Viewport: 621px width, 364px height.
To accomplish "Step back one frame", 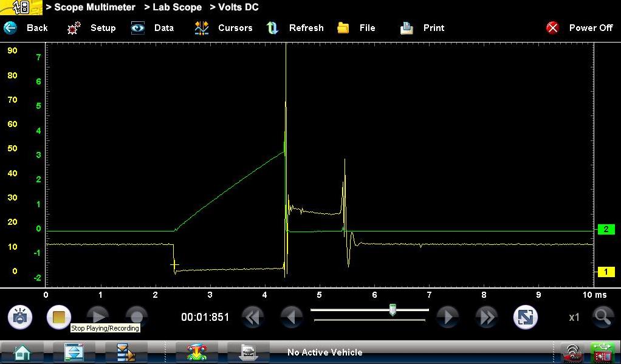I will 292,317.
